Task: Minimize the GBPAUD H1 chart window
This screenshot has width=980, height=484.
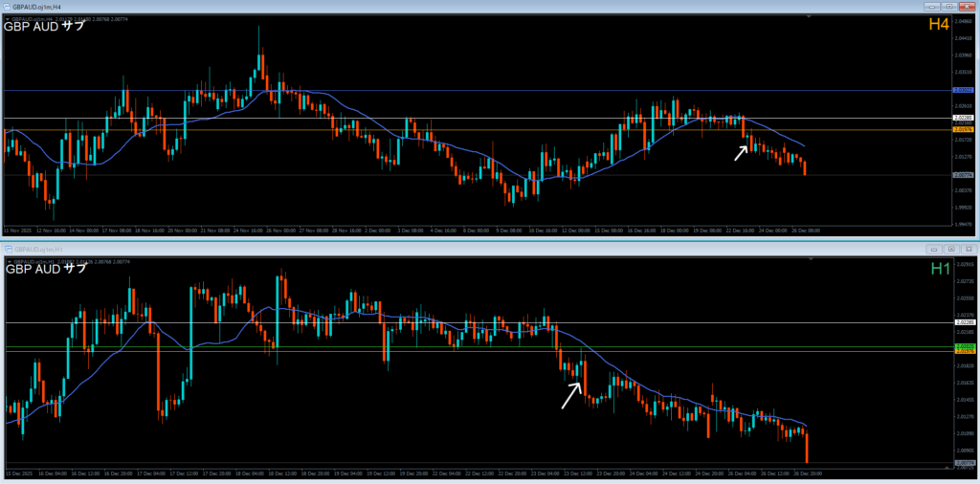Action: click(934, 249)
